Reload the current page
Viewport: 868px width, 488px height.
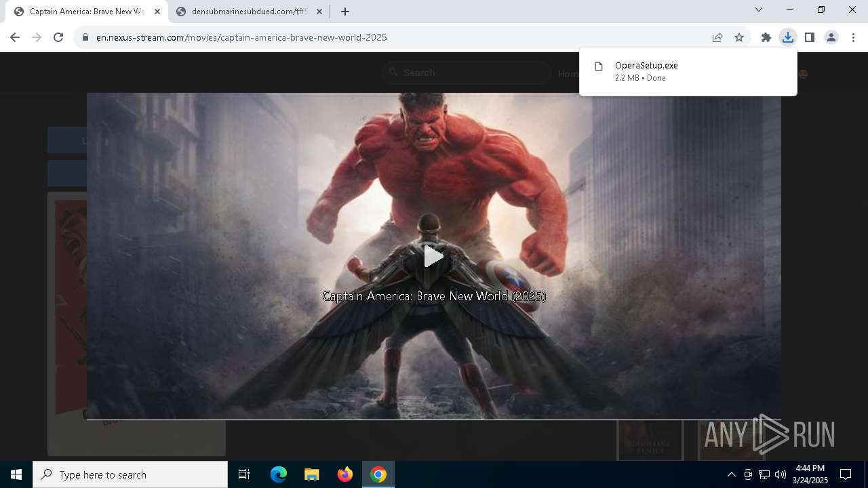point(58,37)
